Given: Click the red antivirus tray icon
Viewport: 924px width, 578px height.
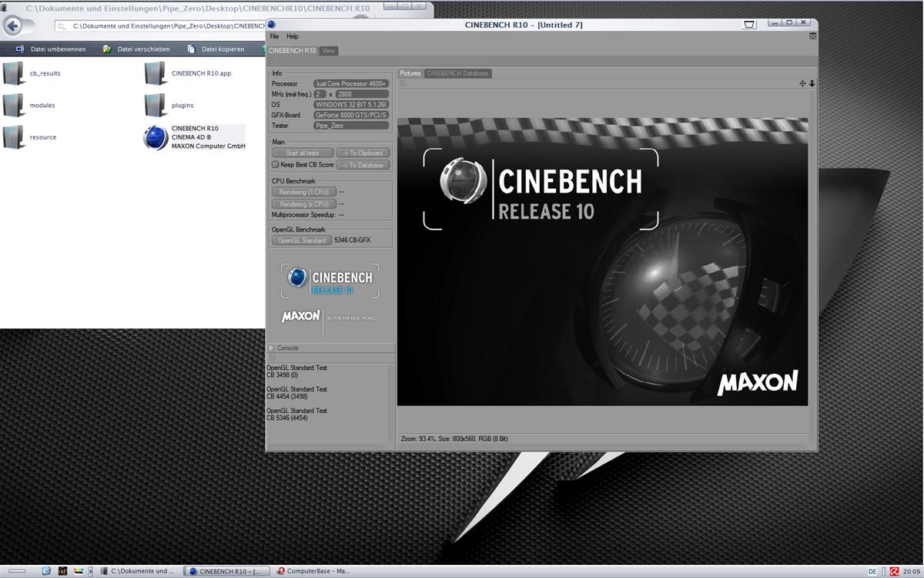Looking at the screenshot, I should pos(895,571).
